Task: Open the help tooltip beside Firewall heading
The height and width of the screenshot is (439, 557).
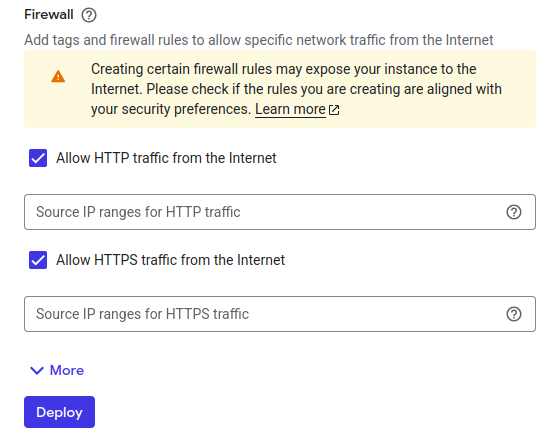Action: click(89, 15)
